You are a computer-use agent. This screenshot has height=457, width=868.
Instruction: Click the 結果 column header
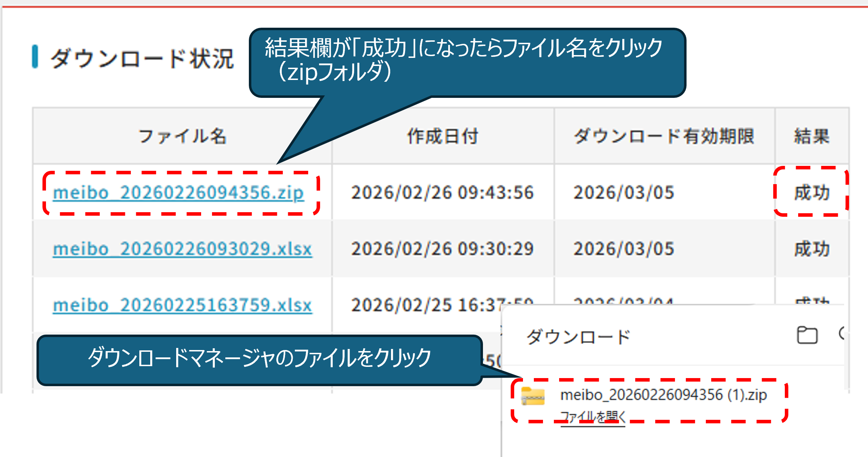point(812,136)
